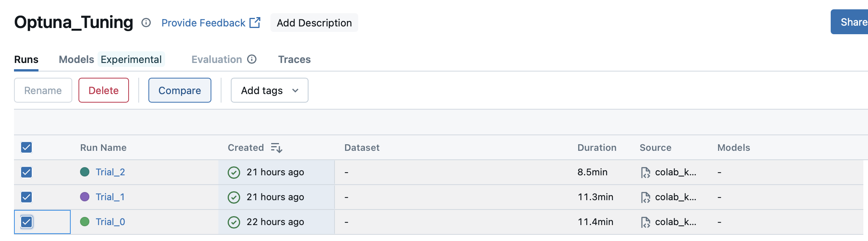Screen dimensions: 868x241
Task: Deselect the Trial_1 run checkbox
Action: tap(26, 197)
